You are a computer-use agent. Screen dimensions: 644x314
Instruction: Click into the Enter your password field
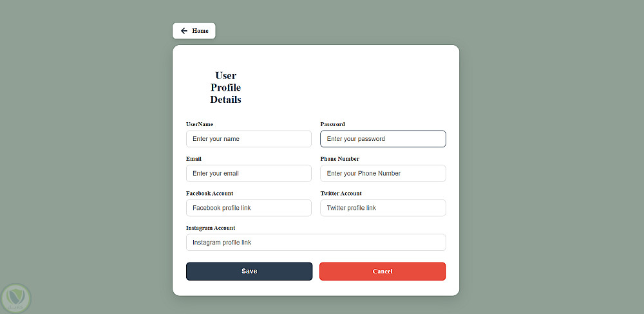click(383, 139)
